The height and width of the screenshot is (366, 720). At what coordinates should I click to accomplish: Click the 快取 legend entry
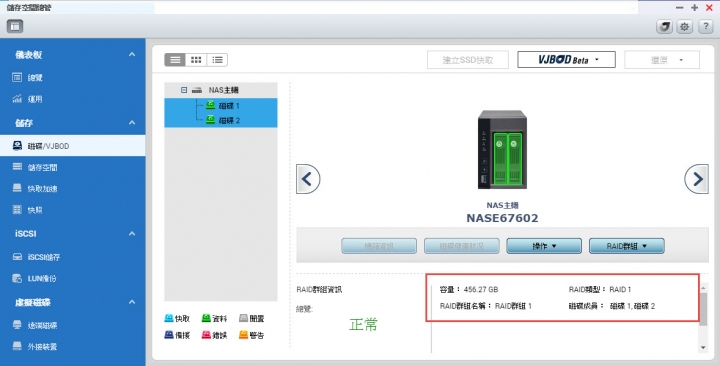(177, 318)
